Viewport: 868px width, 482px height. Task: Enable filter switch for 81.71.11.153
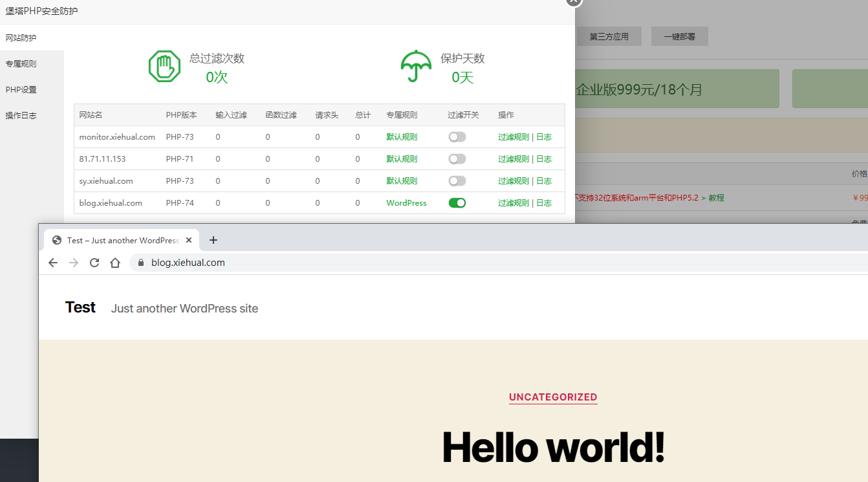(x=457, y=159)
